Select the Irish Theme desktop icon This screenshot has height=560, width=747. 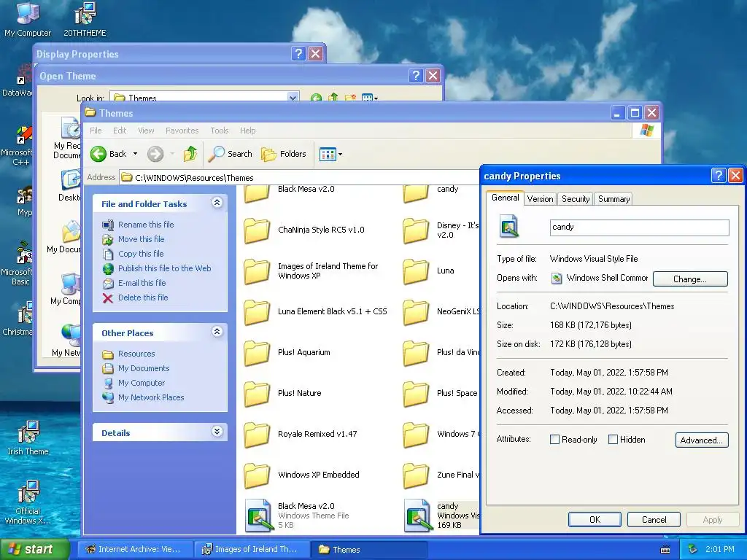click(28, 438)
